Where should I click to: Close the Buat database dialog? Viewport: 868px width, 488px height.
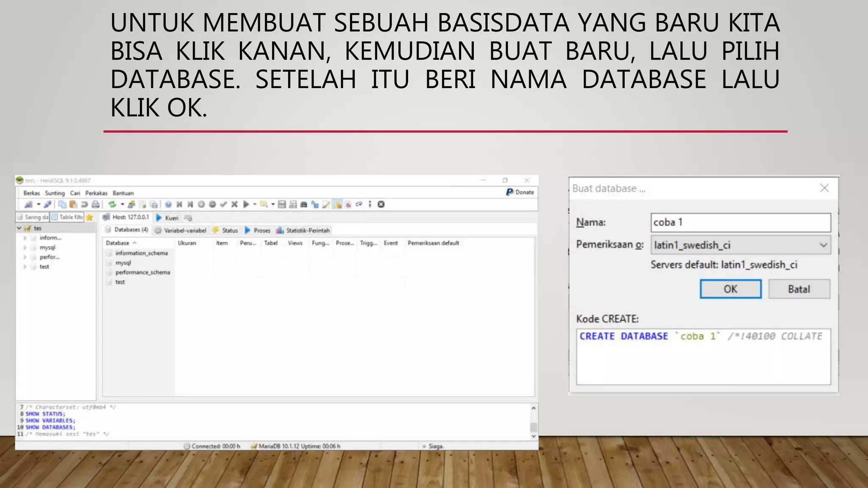[824, 188]
